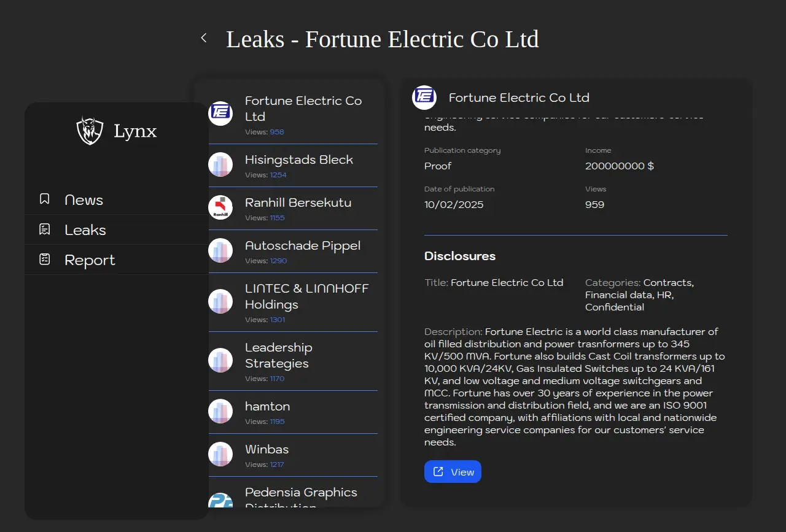Click Fortune Electric logo in leak list
The width and height of the screenshot is (786, 532).
pyautogui.click(x=220, y=114)
